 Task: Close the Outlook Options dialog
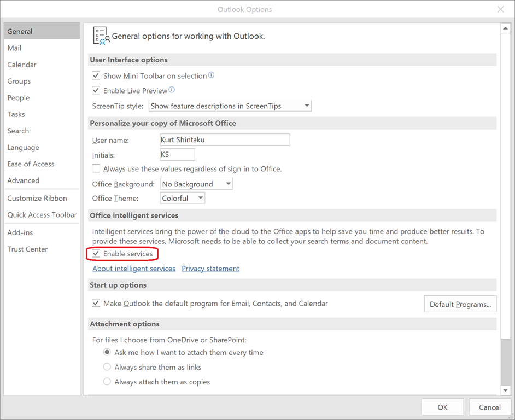[500, 9]
